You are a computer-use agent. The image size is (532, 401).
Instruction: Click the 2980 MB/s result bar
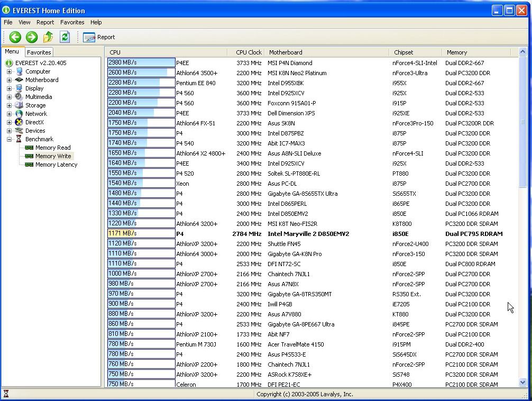(141, 62)
